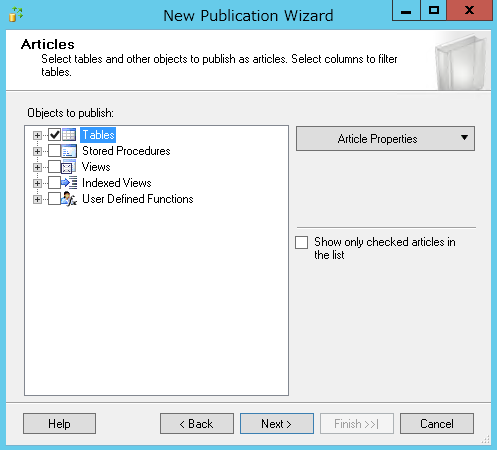The width and height of the screenshot is (497, 450).
Task: Select the User Defined Functions label
Action: [138, 199]
